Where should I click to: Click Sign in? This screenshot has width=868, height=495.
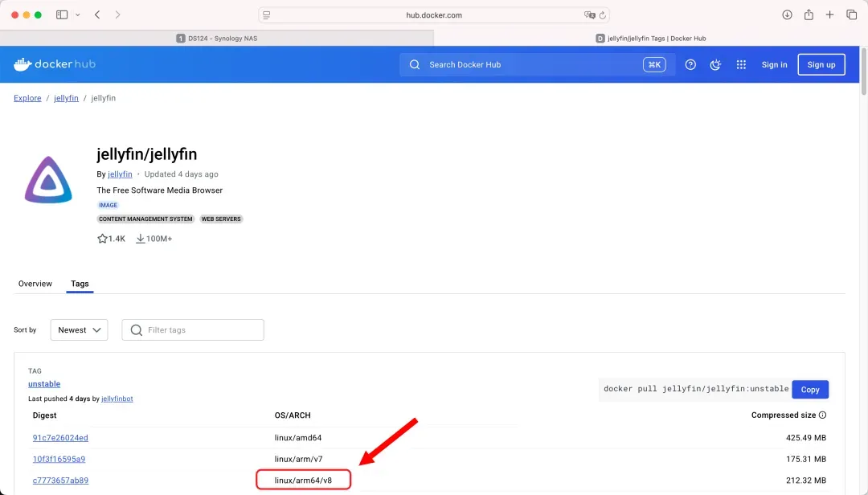click(774, 65)
